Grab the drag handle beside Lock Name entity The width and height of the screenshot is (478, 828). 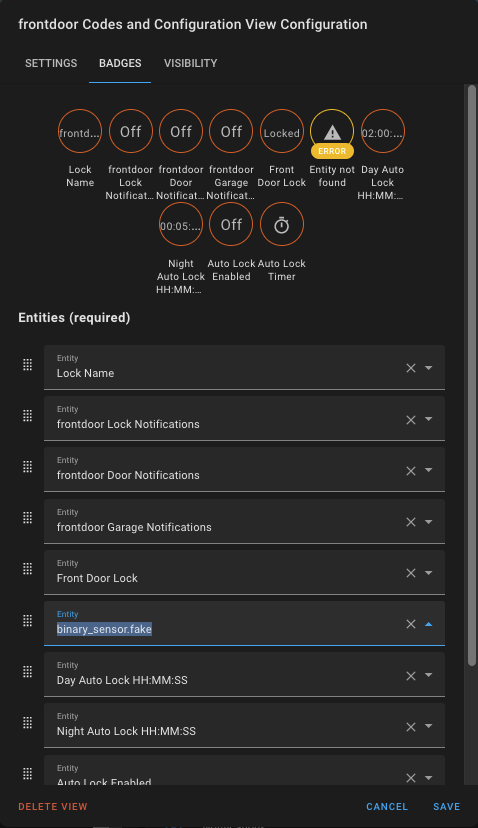click(27, 365)
